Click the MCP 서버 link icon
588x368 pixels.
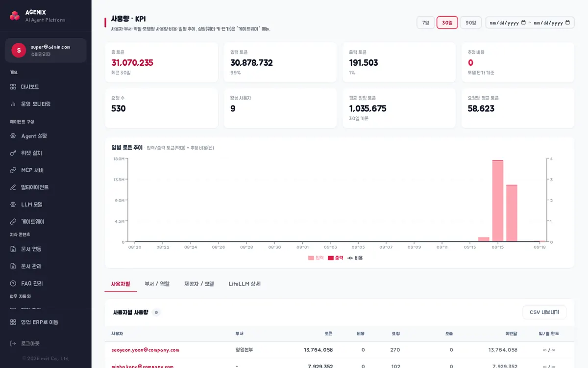pyautogui.click(x=13, y=170)
